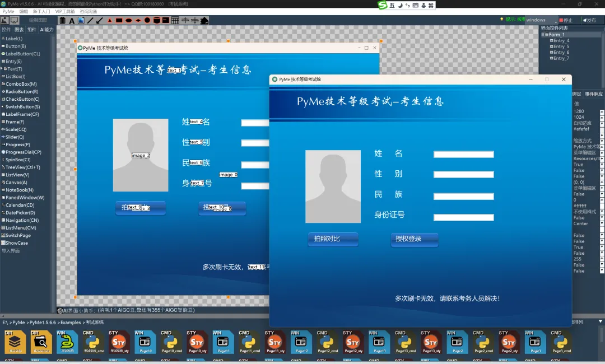Click the Sogou input method S icon
605x364 pixels.
383,5
